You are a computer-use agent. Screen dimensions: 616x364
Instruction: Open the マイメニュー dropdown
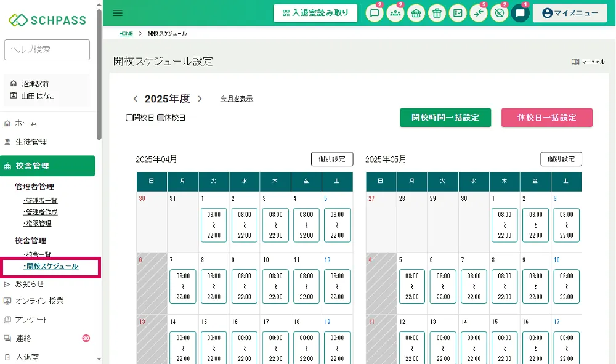coord(570,13)
